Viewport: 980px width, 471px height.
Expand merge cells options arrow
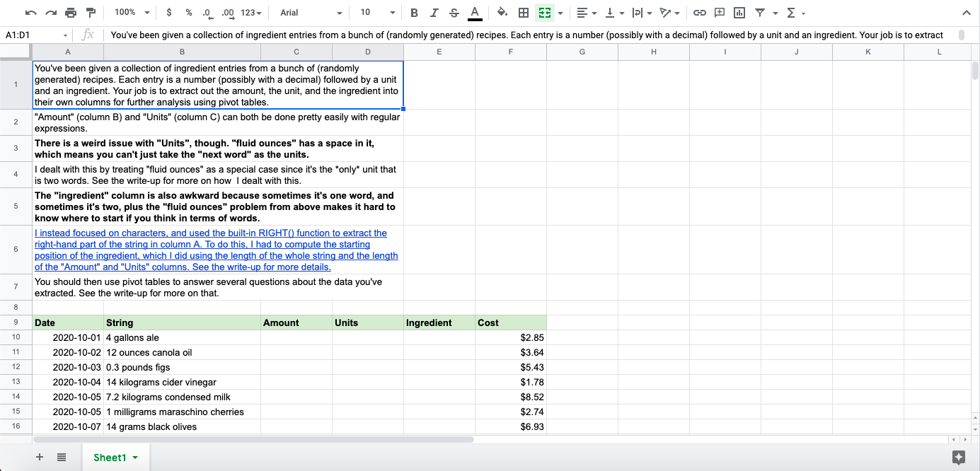coord(560,13)
